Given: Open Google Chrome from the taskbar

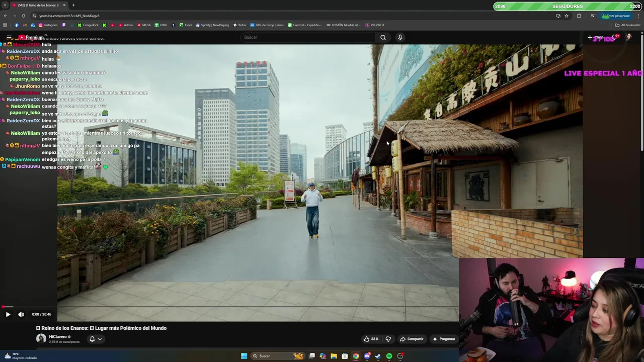Looking at the screenshot, I should point(356,356).
